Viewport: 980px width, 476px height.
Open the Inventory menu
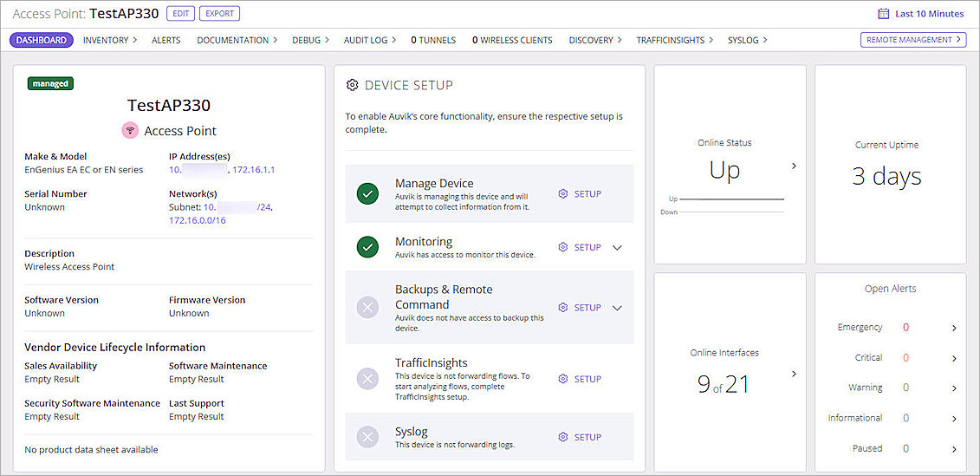[110, 40]
